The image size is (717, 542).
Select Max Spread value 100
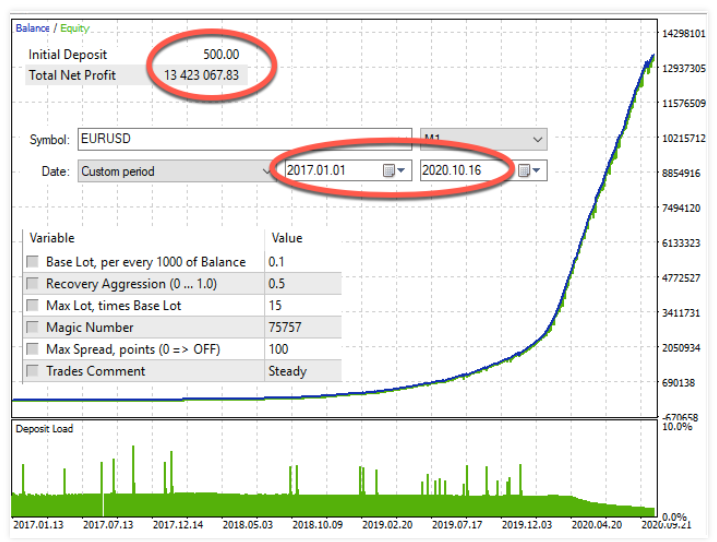coord(278,349)
